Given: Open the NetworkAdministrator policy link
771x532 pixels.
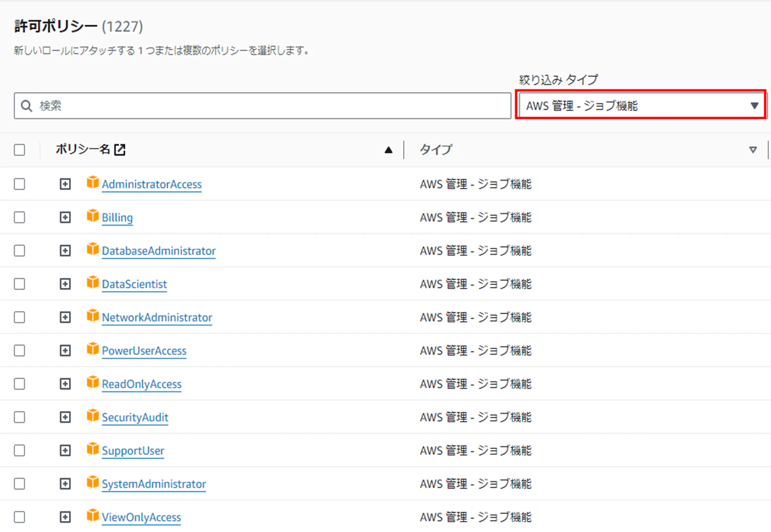Looking at the screenshot, I should (x=157, y=317).
